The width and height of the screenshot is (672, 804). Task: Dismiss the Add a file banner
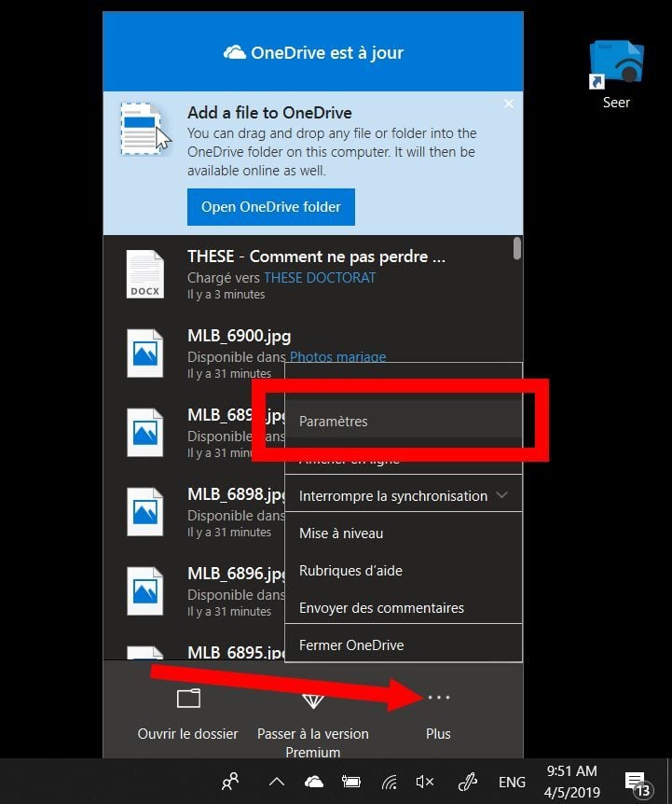pos(509,104)
